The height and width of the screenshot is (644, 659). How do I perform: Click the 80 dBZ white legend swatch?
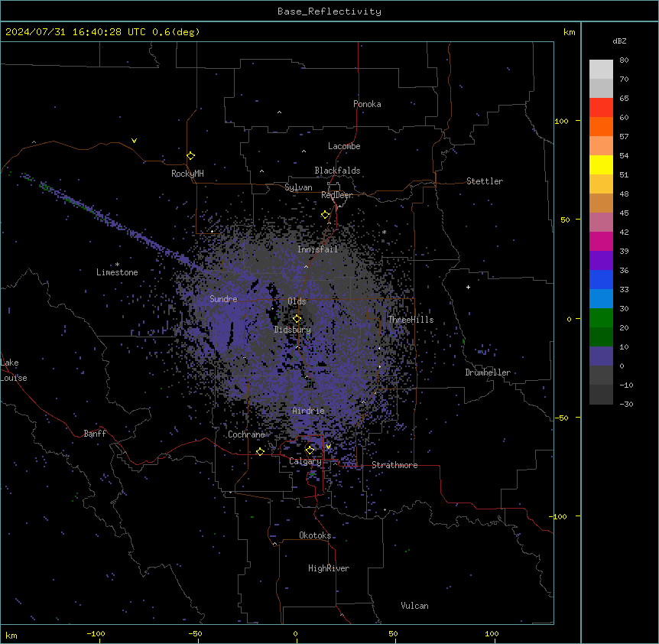pyautogui.click(x=601, y=70)
